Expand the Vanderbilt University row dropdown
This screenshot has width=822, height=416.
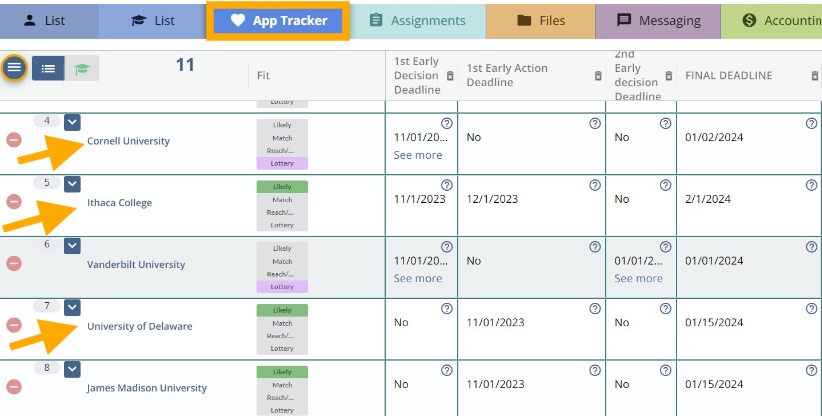point(72,246)
